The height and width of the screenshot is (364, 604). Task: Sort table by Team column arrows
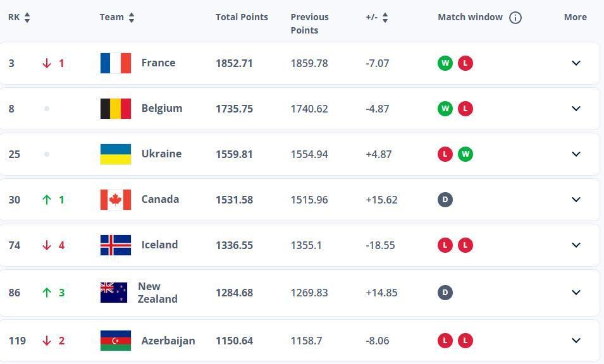[132, 17]
